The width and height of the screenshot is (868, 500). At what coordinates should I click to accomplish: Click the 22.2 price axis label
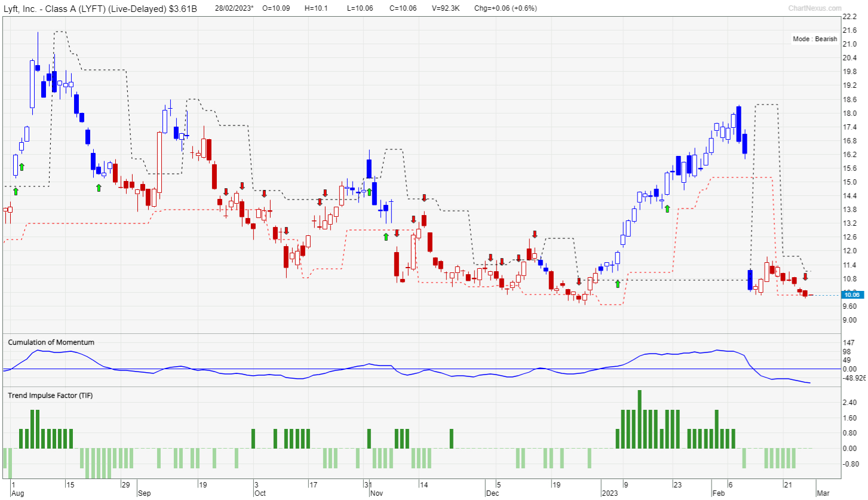[850, 17]
